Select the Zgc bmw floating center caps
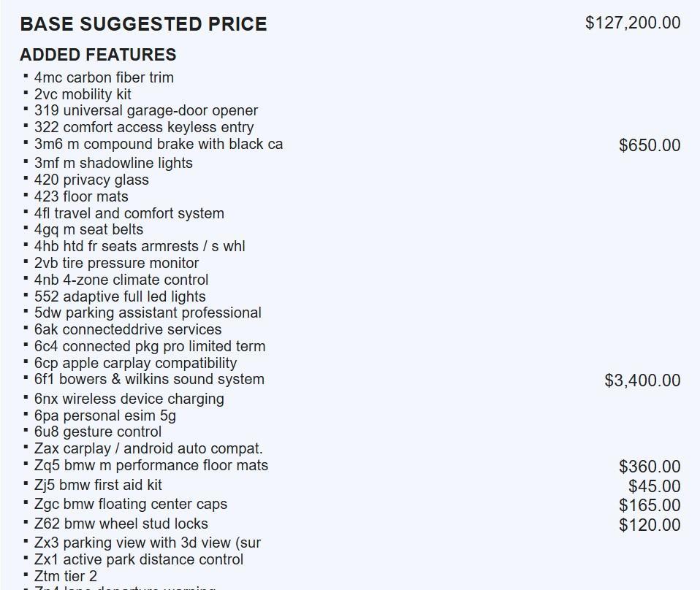This screenshot has height=590, width=700. pyautogui.click(x=131, y=505)
